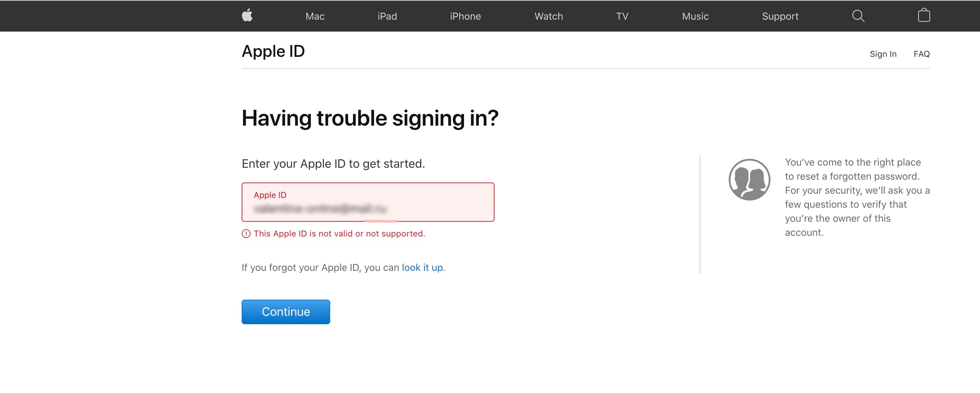Viewport: 980px width, 393px height.
Task: Click the Having trouble signing in heading
Action: point(371,118)
